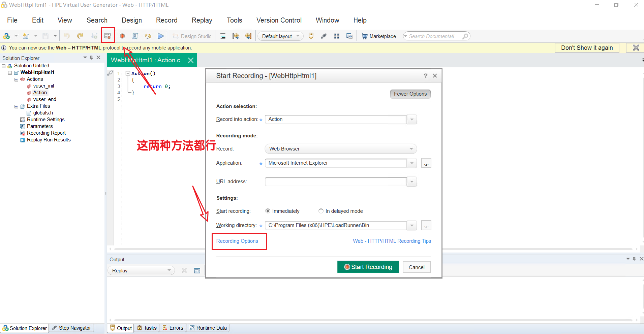Open Web - HTTP/HTML Recording Tips link
The image size is (644, 334).
pos(392,241)
